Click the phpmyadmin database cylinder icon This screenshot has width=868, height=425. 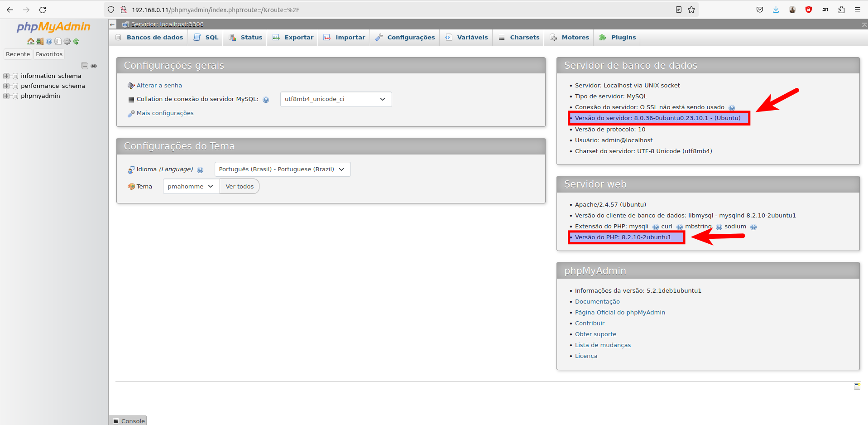click(x=15, y=96)
